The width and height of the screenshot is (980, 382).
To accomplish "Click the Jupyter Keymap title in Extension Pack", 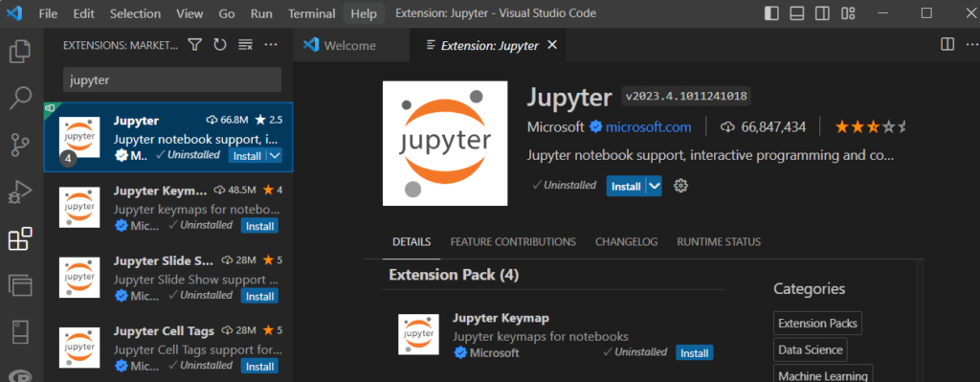I will [501, 318].
